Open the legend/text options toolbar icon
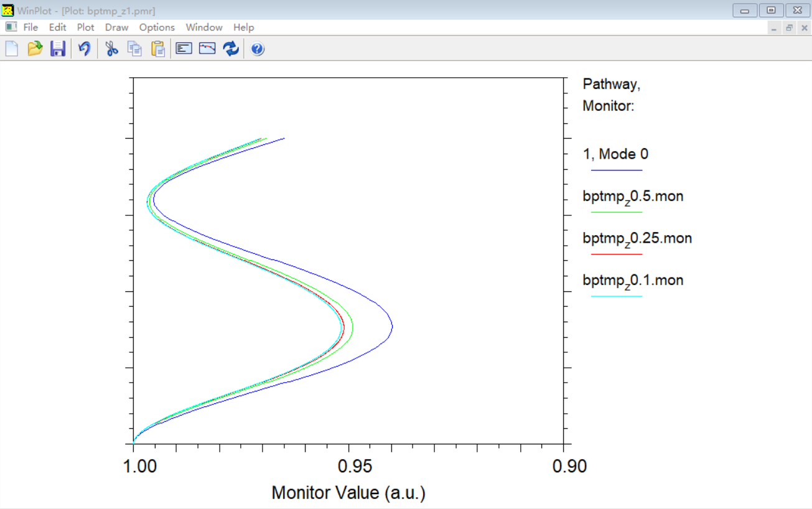 pyautogui.click(x=184, y=49)
